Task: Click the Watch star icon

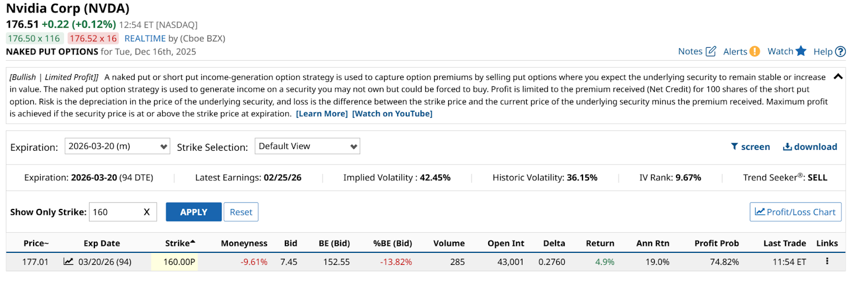Action: pyautogui.click(x=801, y=51)
